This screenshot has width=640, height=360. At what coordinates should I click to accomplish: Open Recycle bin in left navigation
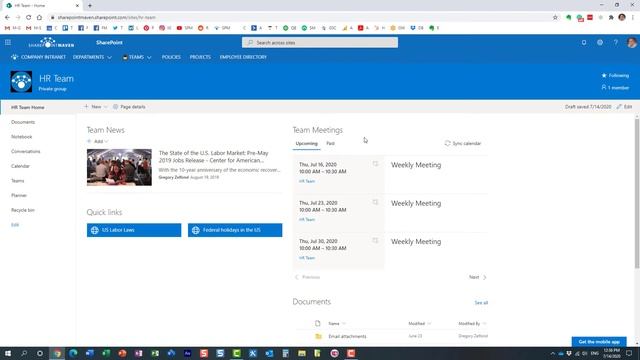[23, 210]
